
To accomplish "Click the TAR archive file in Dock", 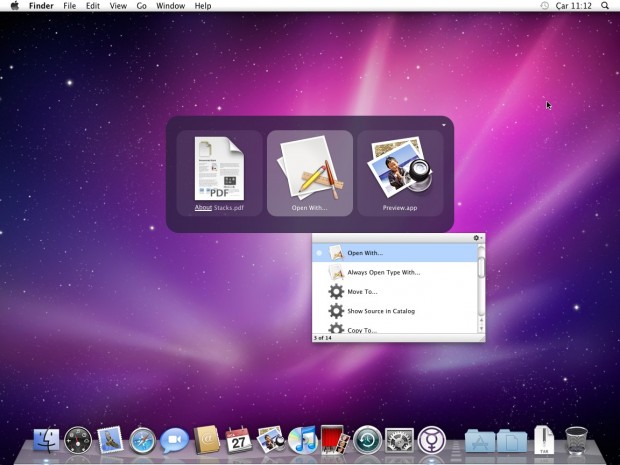I will click(544, 440).
